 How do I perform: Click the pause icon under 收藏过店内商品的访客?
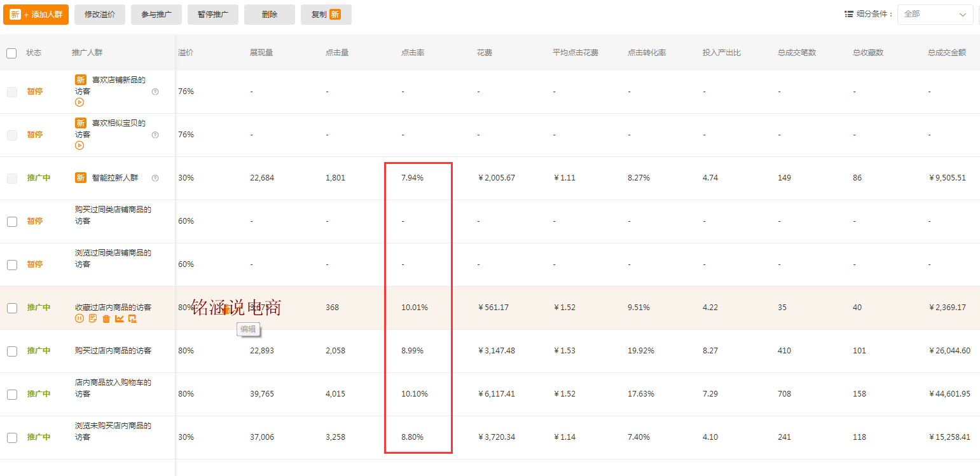pyautogui.click(x=79, y=318)
